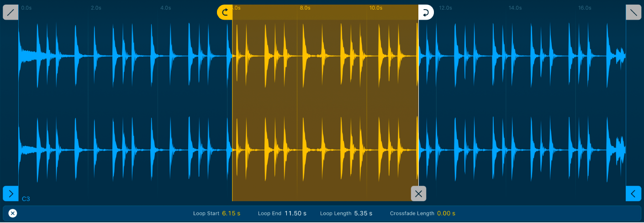Click the sample end marker arrow
This screenshot has height=223, width=644.
pyautogui.click(x=633, y=194)
